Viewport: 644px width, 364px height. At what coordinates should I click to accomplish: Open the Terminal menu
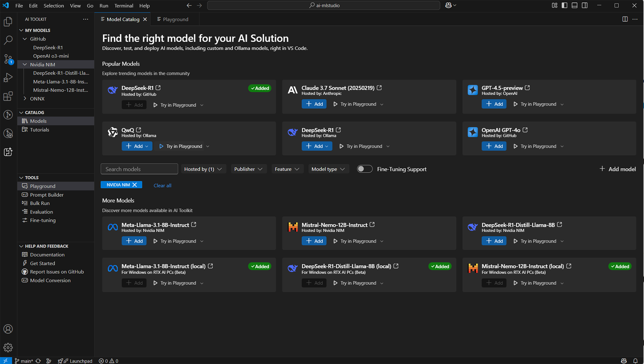[x=123, y=5]
